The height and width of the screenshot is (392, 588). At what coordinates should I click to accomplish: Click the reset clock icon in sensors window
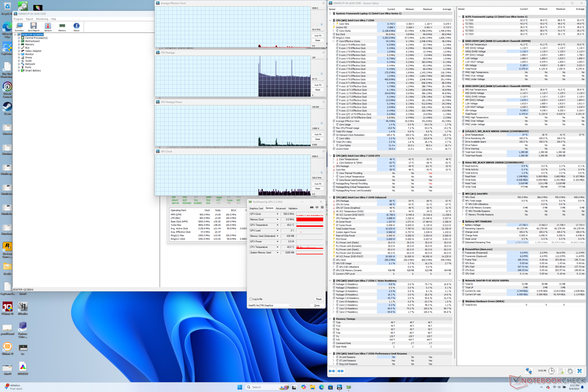[x=551, y=371]
